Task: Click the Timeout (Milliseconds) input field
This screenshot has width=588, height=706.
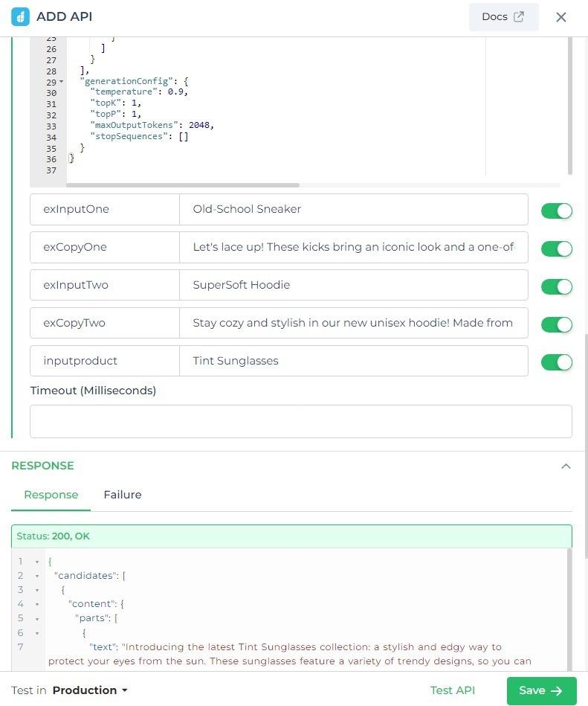Action: (300, 421)
